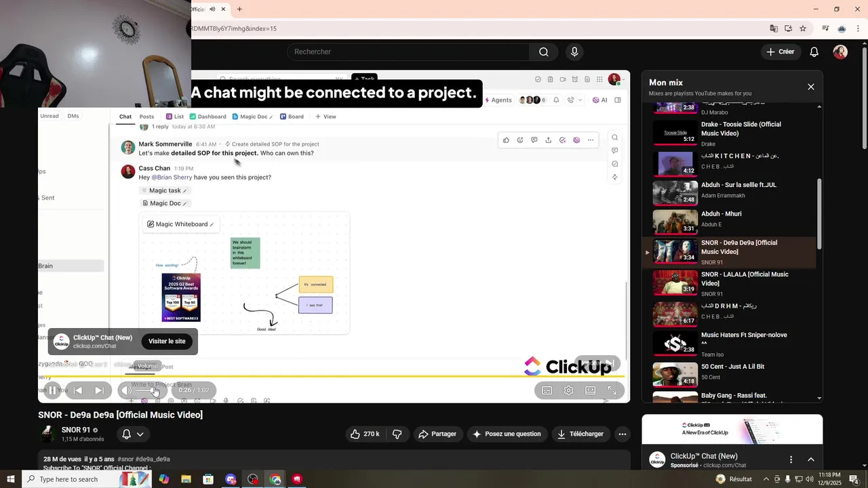The height and width of the screenshot is (488, 868).
Task: Open the Copilot icon on the taskbar
Action: tap(163, 479)
